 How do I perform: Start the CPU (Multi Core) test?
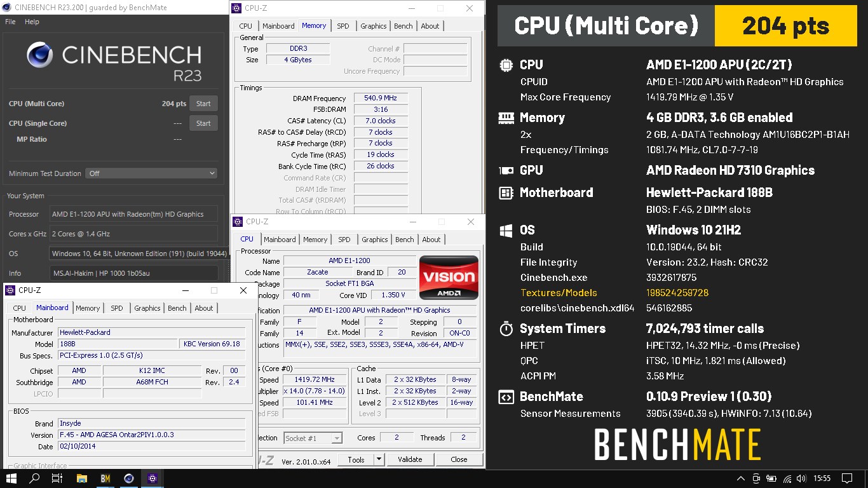pyautogui.click(x=203, y=104)
